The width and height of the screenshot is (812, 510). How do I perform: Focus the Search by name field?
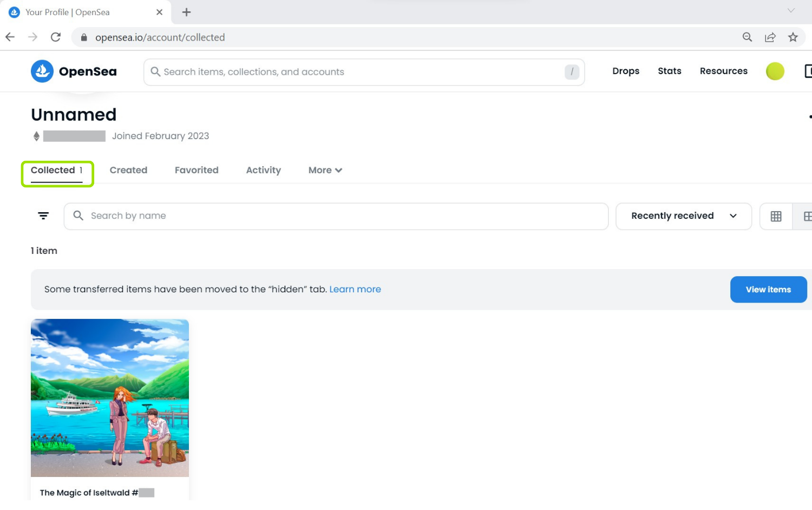pos(336,216)
